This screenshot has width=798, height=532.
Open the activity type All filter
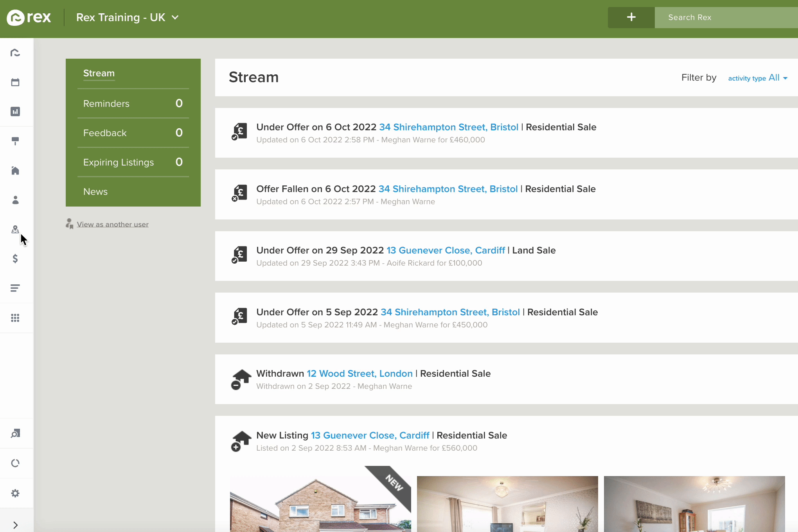click(x=758, y=78)
